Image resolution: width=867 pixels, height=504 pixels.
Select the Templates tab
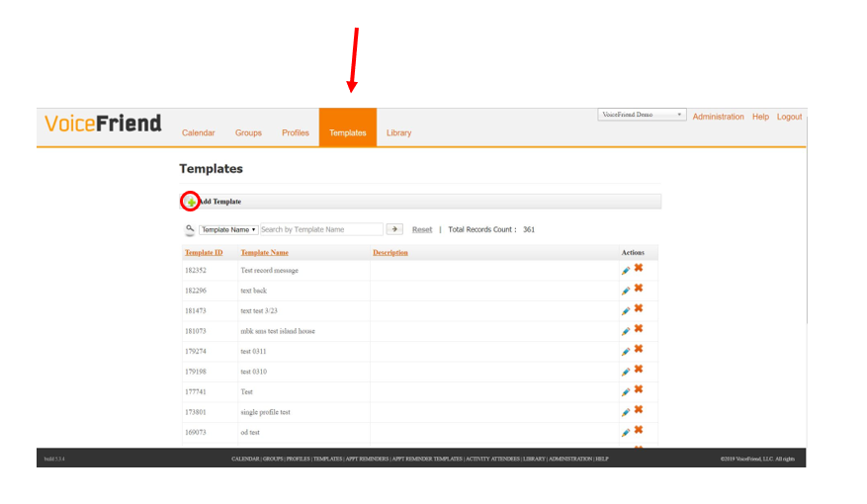click(348, 127)
